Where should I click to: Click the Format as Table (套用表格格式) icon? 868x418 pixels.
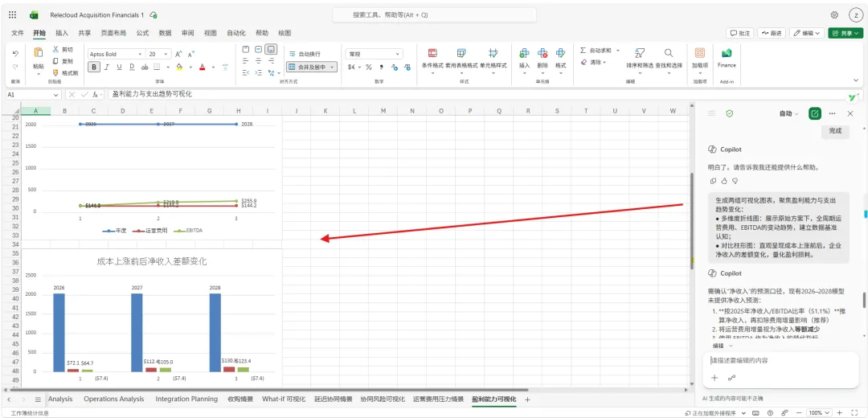461,53
